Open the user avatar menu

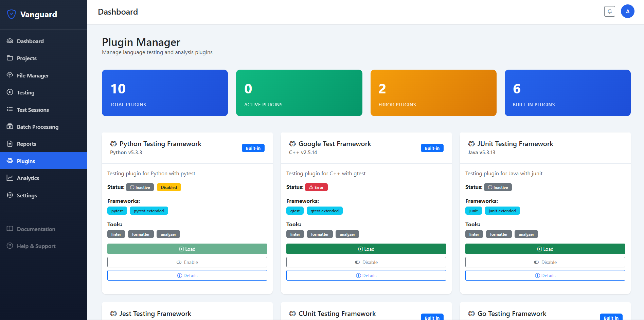(x=627, y=12)
